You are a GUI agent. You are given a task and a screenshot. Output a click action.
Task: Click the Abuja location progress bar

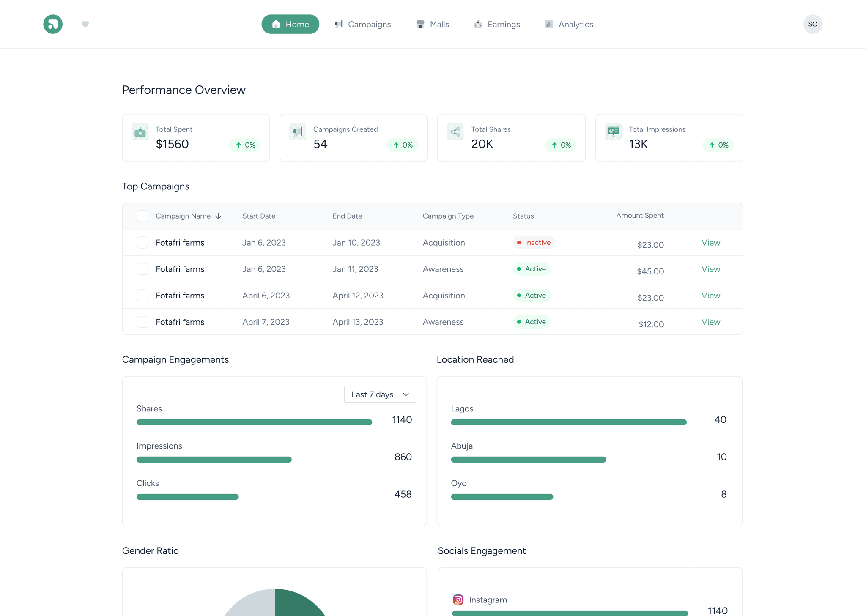[529, 460]
